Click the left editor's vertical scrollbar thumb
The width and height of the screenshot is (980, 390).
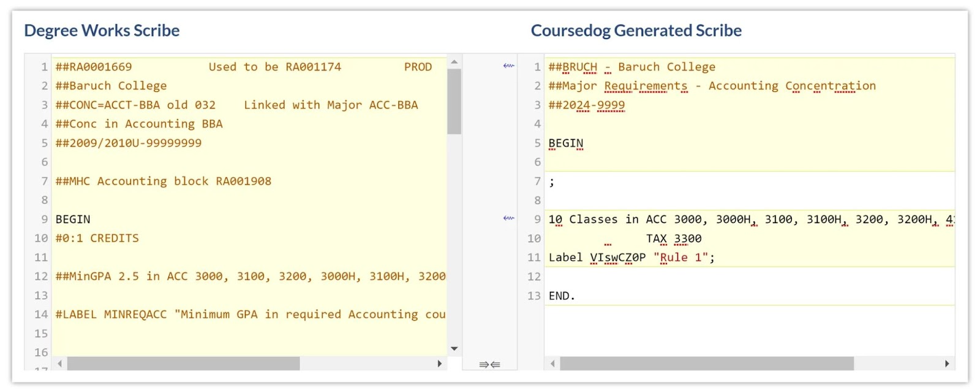point(454,101)
